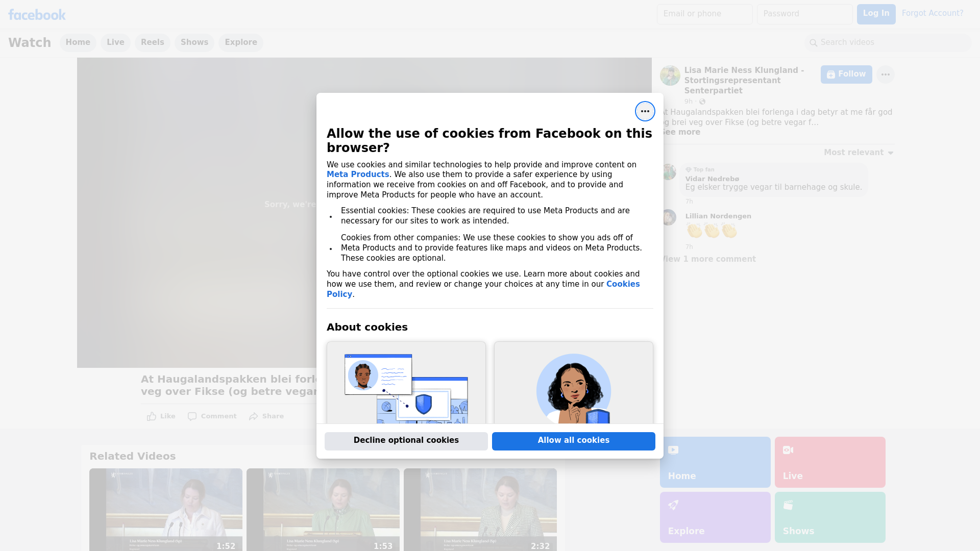Click the Related Videos heading

[132, 457]
